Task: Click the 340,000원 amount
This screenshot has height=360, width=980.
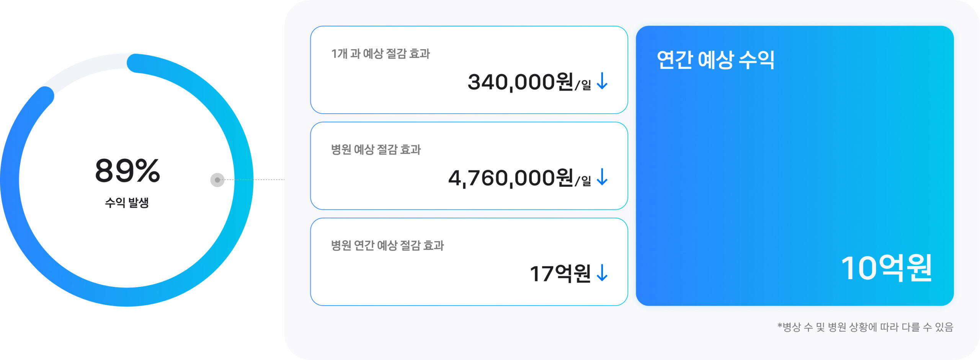Action: pos(520,82)
